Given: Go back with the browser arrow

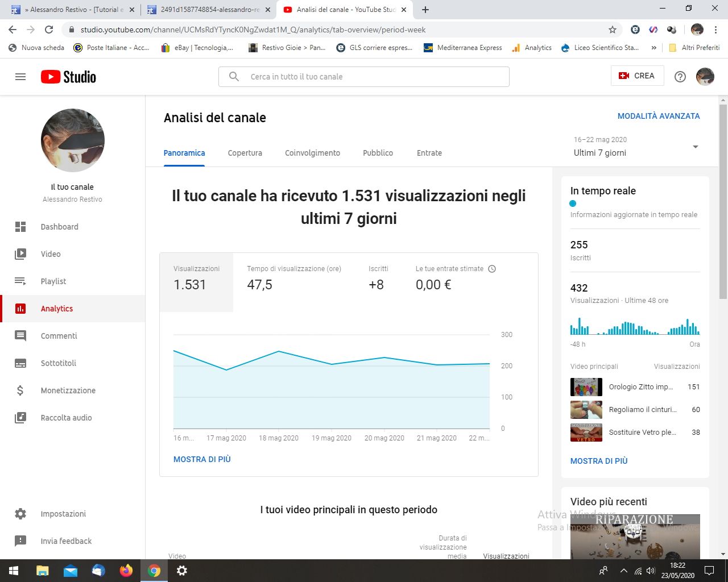Looking at the screenshot, I should point(13,30).
